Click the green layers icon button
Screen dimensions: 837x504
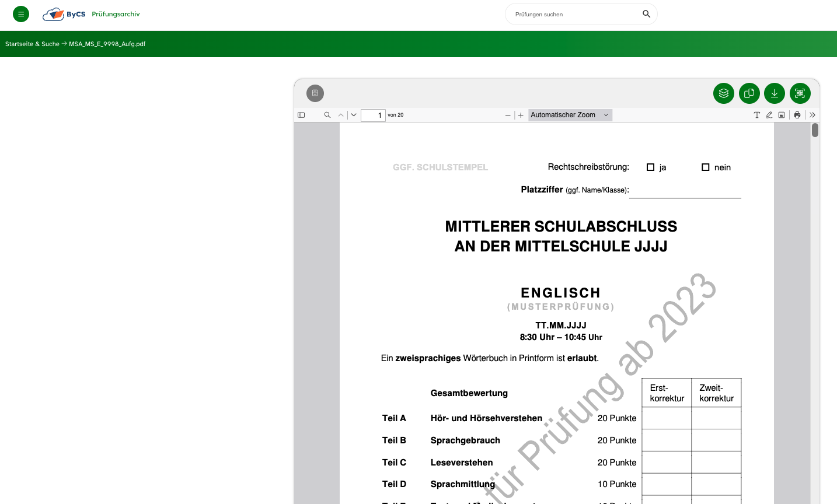click(724, 93)
